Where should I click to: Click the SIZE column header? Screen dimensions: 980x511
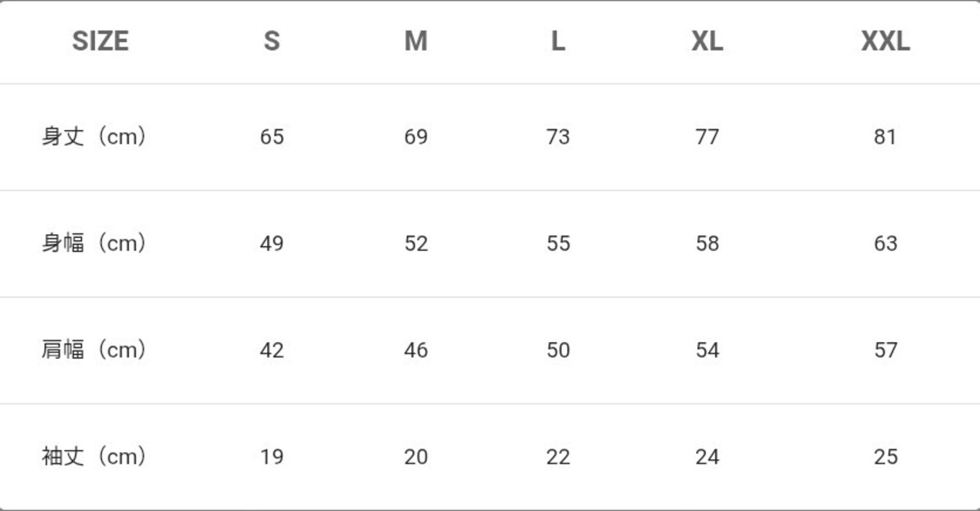100,41
